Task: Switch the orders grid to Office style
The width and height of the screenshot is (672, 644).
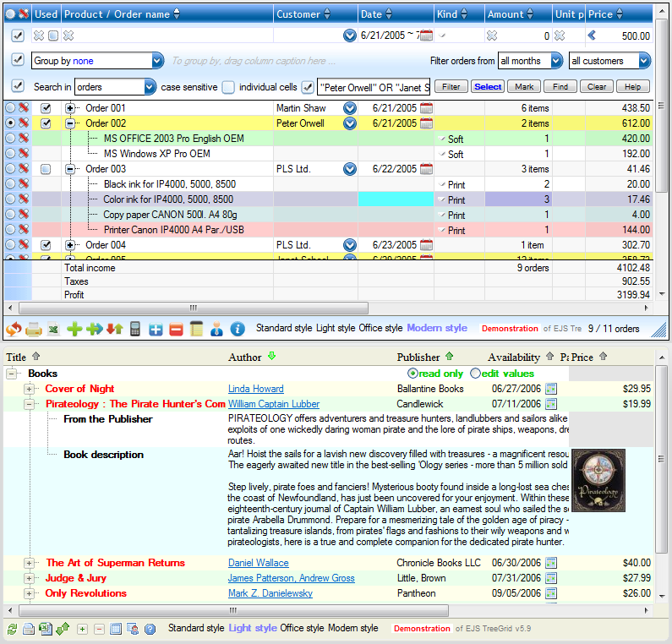Action: click(380, 328)
